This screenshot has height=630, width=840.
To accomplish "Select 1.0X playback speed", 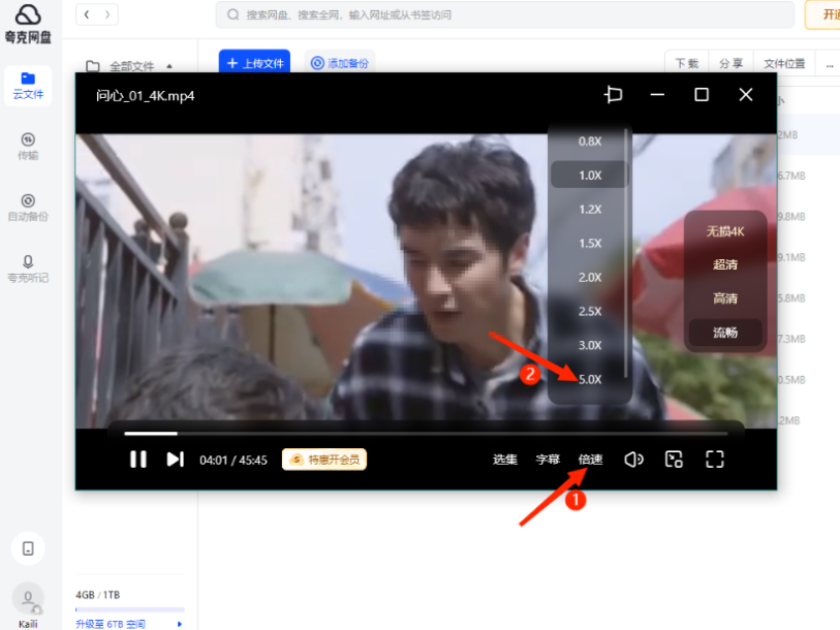I will pyautogui.click(x=590, y=175).
